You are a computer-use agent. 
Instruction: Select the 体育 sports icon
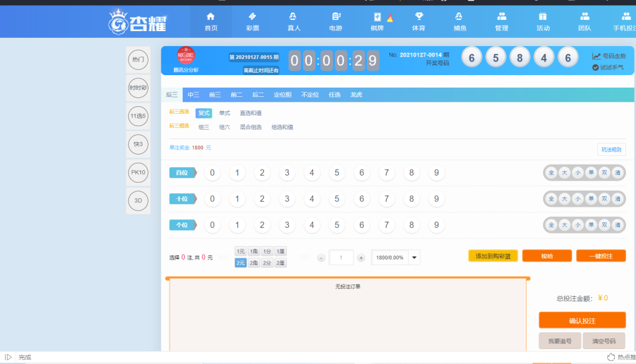coord(418,20)
